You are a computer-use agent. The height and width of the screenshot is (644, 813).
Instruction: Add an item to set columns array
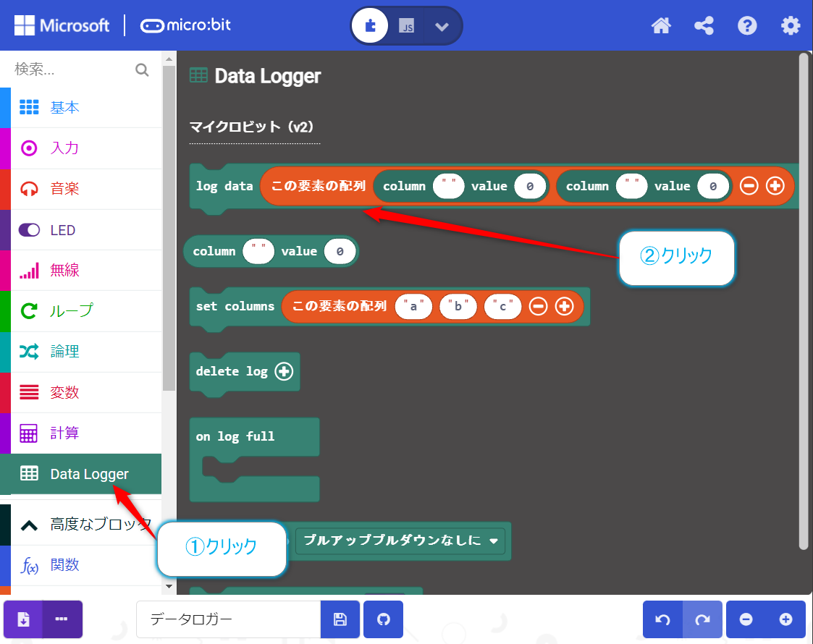(564, 306)
